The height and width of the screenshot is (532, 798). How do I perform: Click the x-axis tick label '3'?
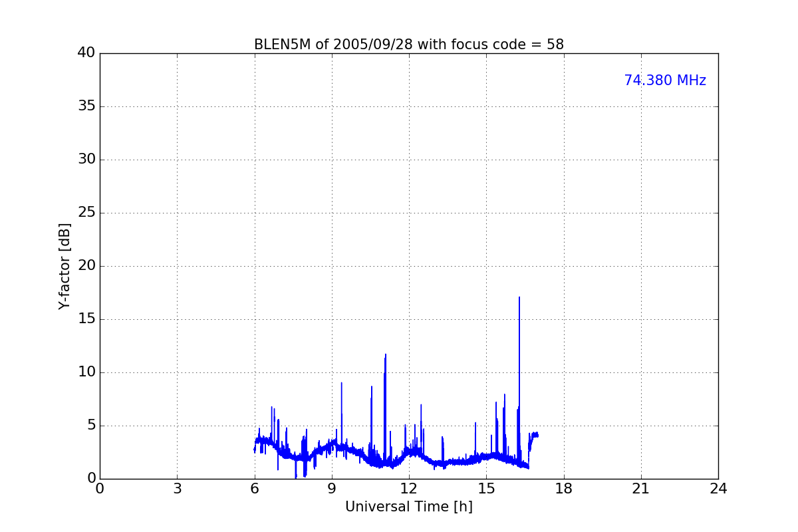pyautogui.click(x=177, y=489)
